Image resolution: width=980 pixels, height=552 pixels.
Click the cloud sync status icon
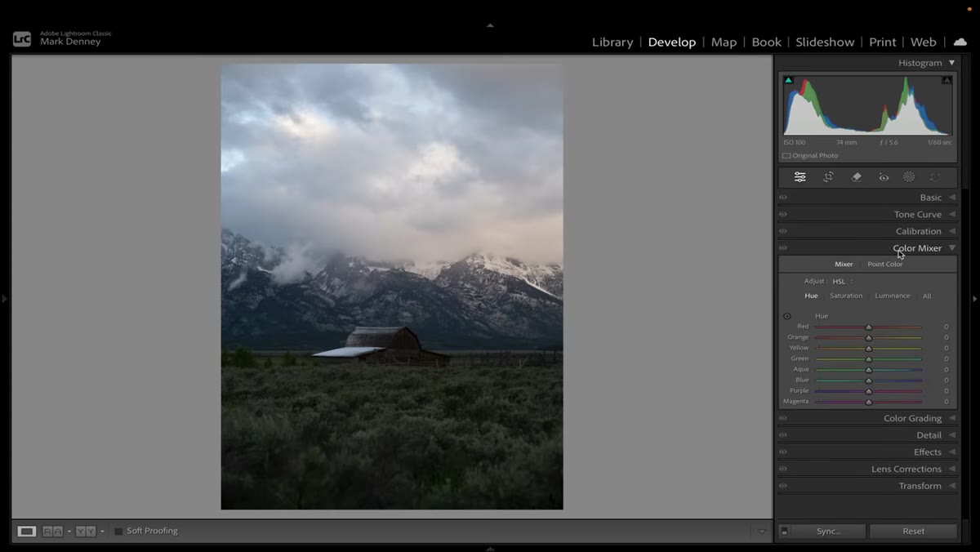(x=960, y=42)
